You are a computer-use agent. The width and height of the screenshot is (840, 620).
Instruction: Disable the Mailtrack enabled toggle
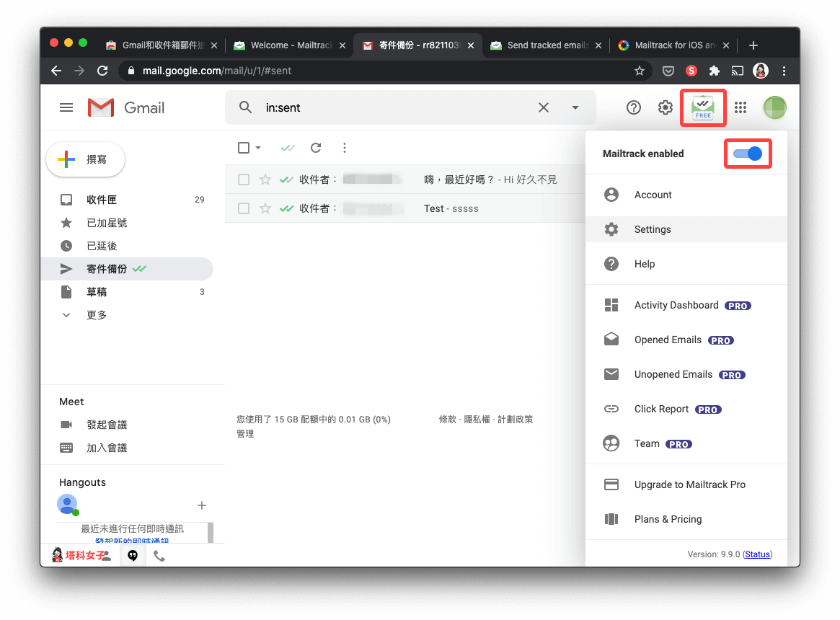tap(748, 153)
